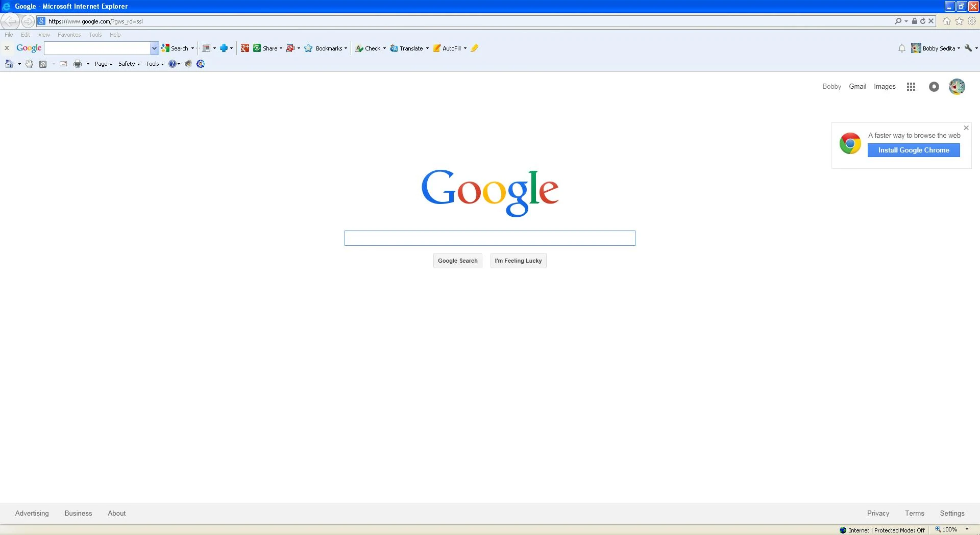Viewport: 980px width, 535px height.
Task: Click the address bar search magnifier icon
Action: click(898, 21)
